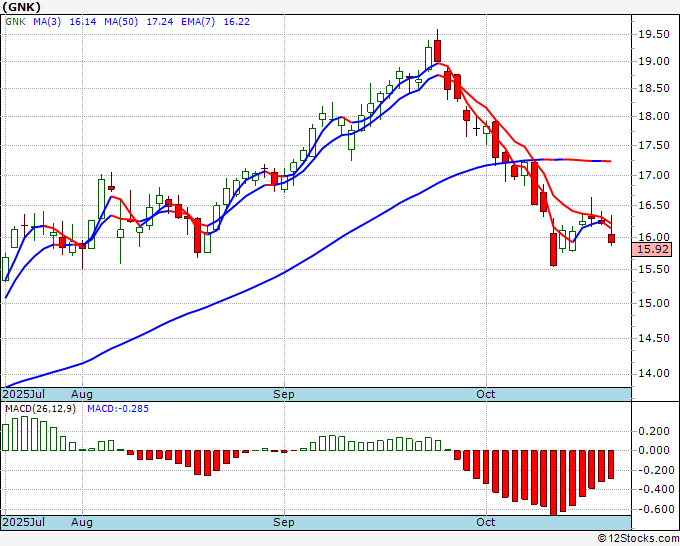Viewport: 680px width, 546px height.
Task: Click the 14.50 price axis label
Action: 654,338
